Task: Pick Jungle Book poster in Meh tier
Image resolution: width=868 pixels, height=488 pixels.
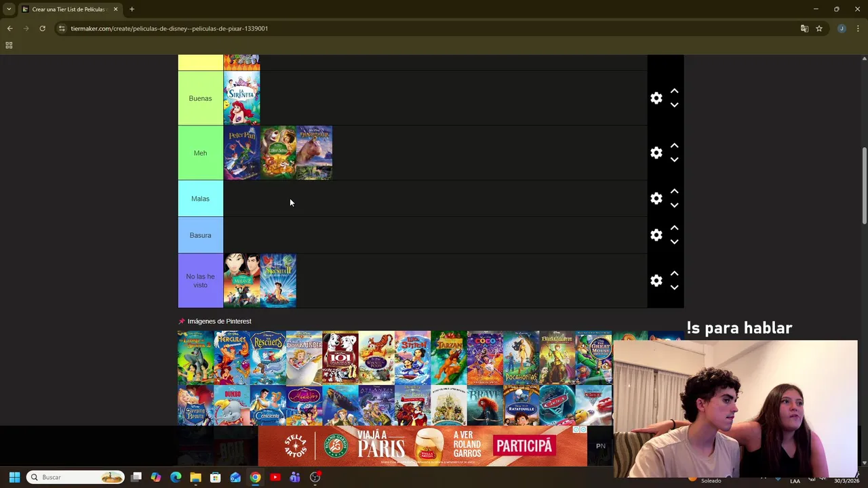Action: [x=278, y=153]
